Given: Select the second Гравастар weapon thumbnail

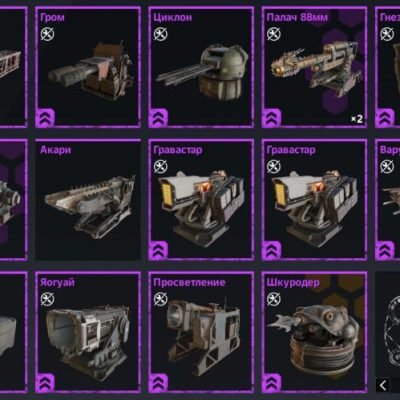Looking at the screenshot, I should (314, 199).
